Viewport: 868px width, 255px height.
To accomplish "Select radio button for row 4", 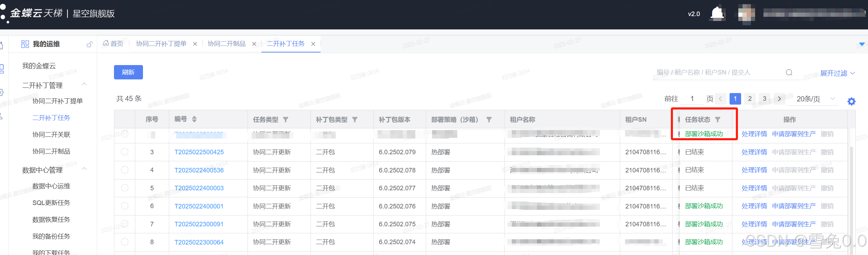I will [x=124, y=170].
